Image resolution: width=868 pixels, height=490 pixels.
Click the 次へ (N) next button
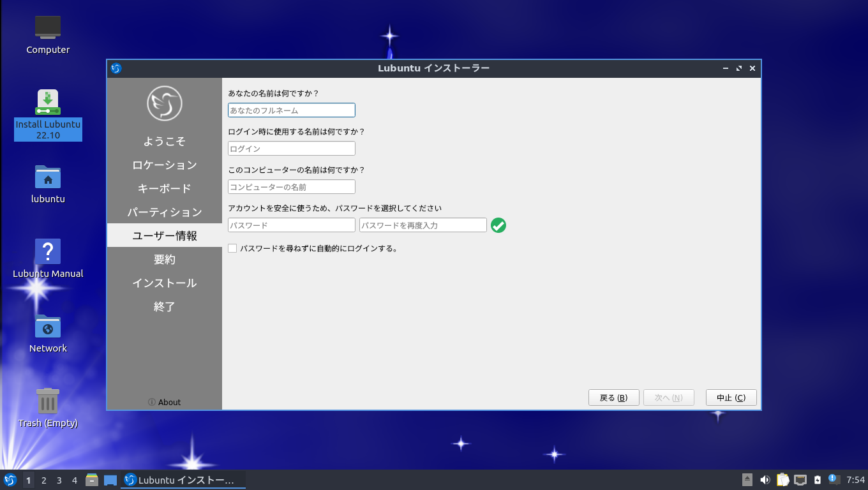669,397
